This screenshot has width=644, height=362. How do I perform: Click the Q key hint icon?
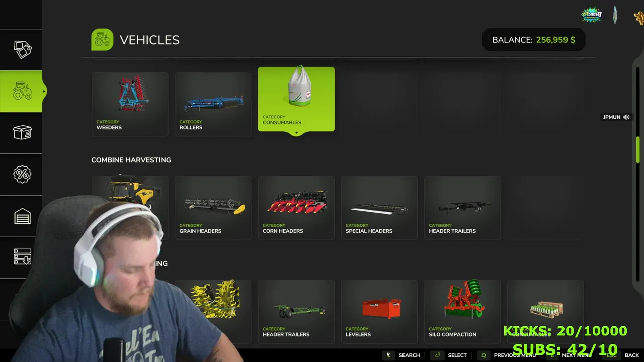(484, 355)
